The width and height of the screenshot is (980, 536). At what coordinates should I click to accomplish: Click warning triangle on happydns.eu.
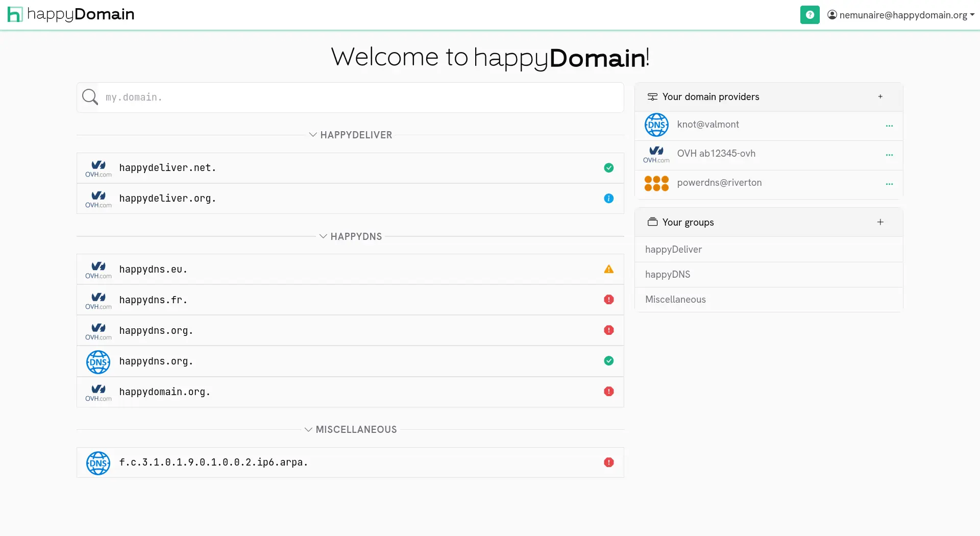point(608,269)
